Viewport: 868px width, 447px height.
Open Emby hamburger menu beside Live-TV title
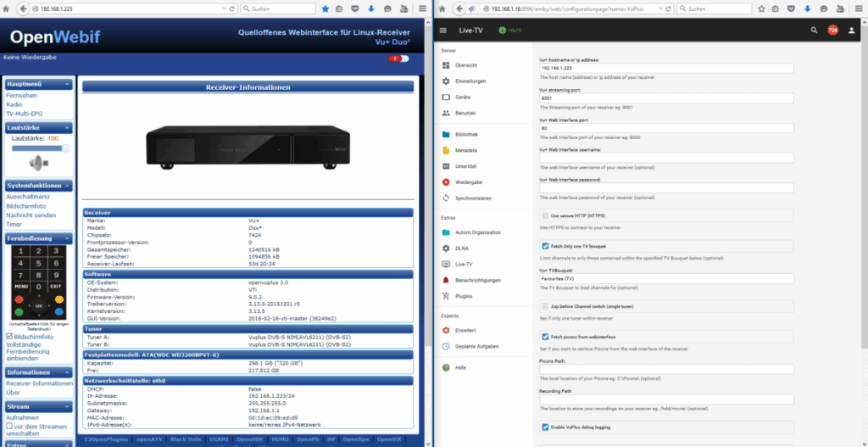[442, 31]
